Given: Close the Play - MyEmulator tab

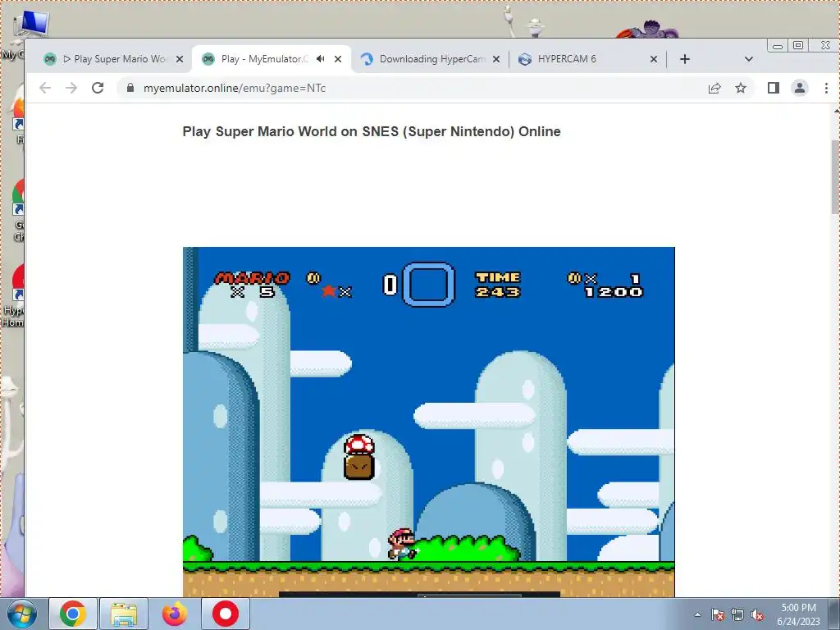Looking at the screenshot, I should (338, 59).
